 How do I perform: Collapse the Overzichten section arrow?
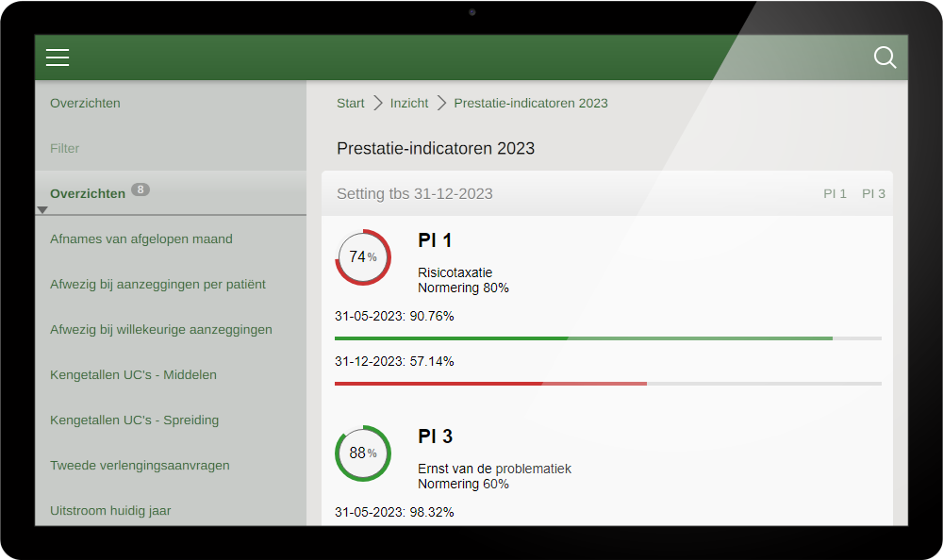pos(42,209)
